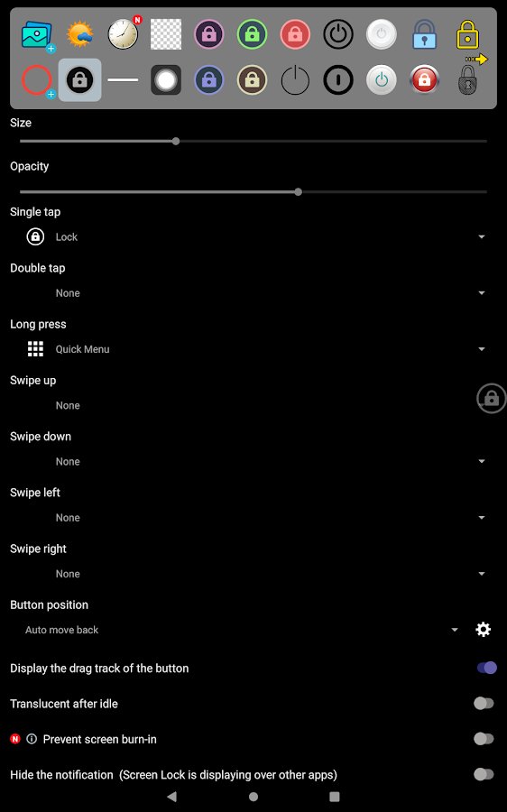Tap the Android back navigation button
Image resolution: width=507 pixels, height=812 pixels.
[x=172, y=797]
